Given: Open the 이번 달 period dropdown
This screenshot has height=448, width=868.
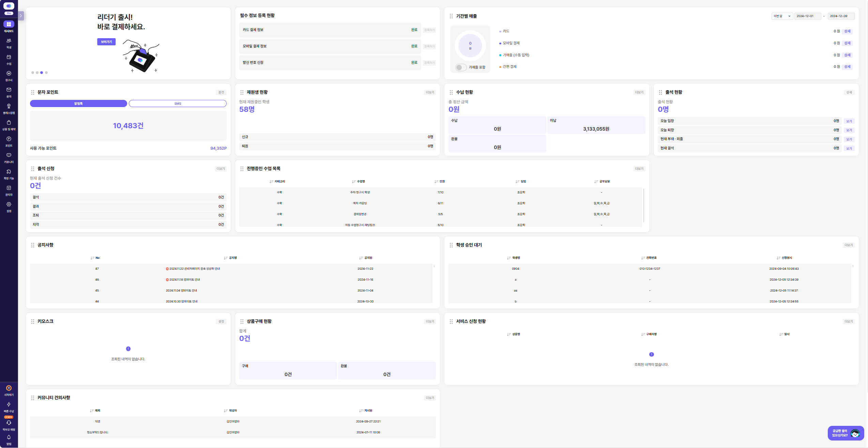Looking at the screenshot, I should tap(782, 16).
